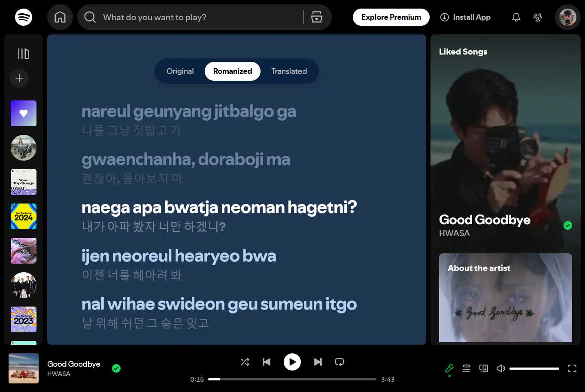Mute with the speaker icon
585x392 pixels.
point(501,368)
